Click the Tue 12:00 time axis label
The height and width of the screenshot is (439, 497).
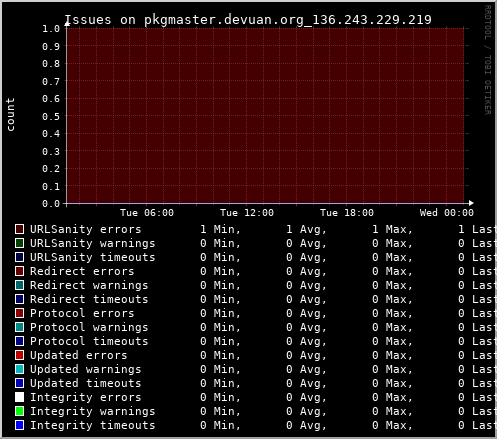(x=247, y=213)
